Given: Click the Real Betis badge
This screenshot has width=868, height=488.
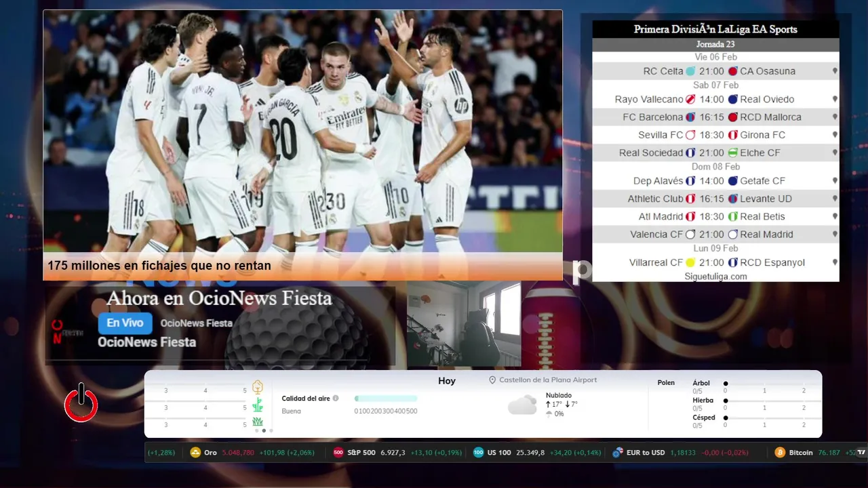Looking at the screenshot, I should point(733,216).
